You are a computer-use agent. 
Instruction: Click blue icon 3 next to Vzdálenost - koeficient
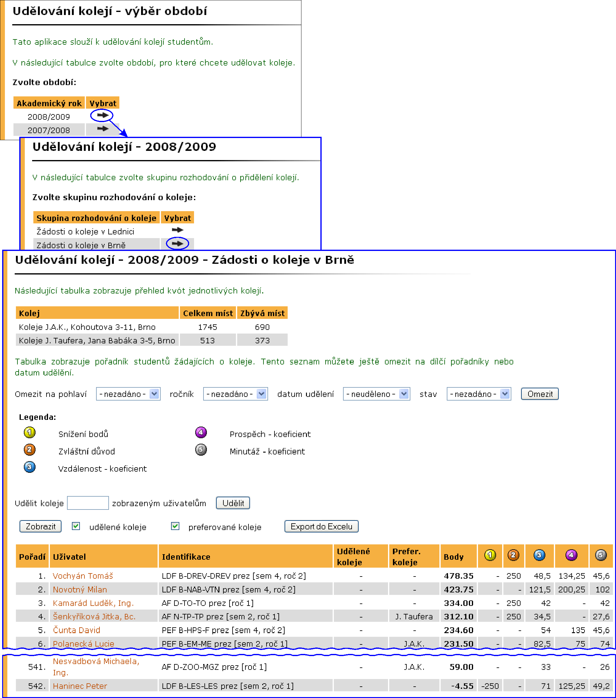(30, 467)
